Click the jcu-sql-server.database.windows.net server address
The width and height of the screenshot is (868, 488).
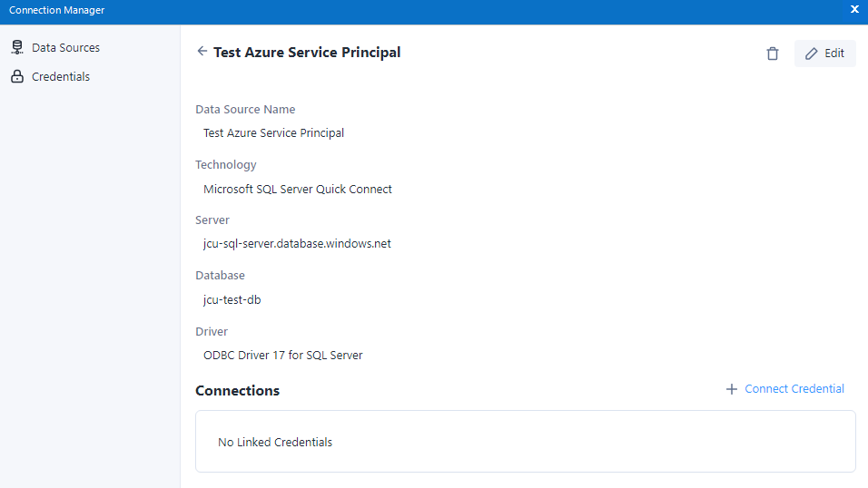[297, 244]
